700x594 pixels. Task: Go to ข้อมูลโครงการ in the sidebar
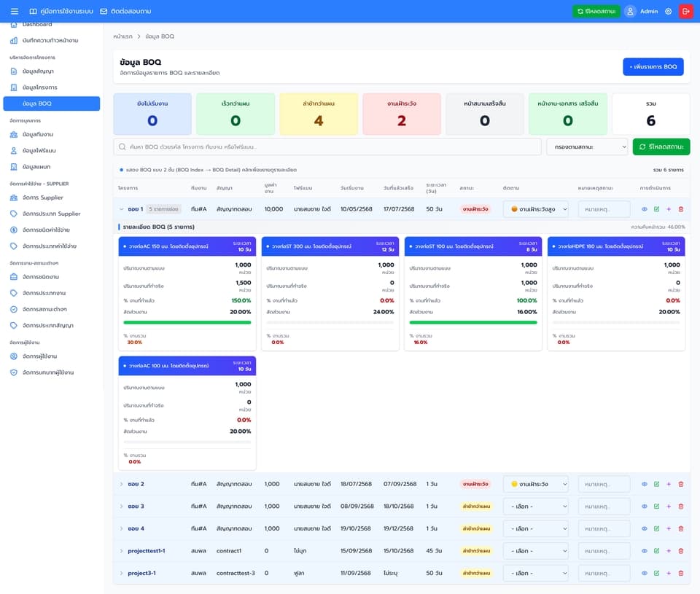pyautogui.click(x=51, y=87)
